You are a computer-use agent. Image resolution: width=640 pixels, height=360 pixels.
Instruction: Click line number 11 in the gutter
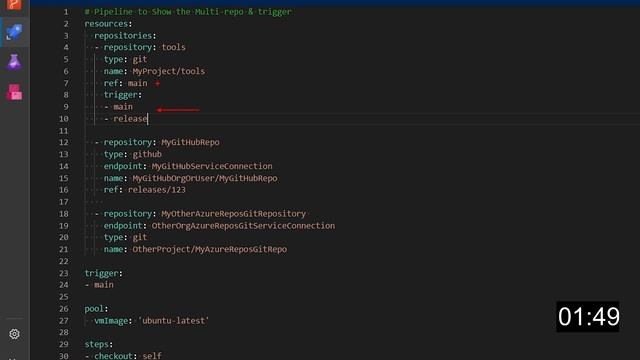pos(64,131)
